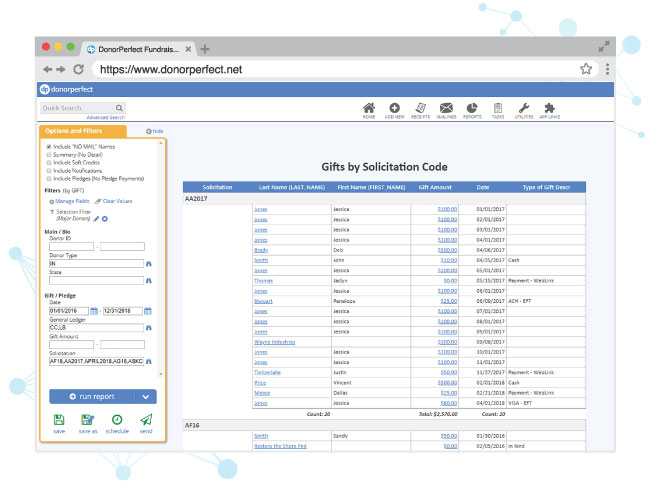Click the options panel scroll down arrow

pos(161,374)
